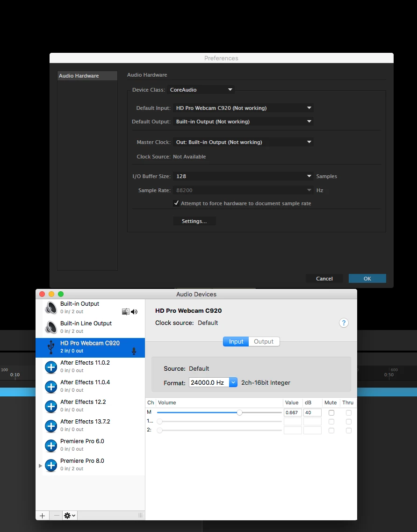The width and height of the screenshot is (417, 532).
Task: Click the green zoom button of Audio Devices
Action: click(x=61, y=294)
